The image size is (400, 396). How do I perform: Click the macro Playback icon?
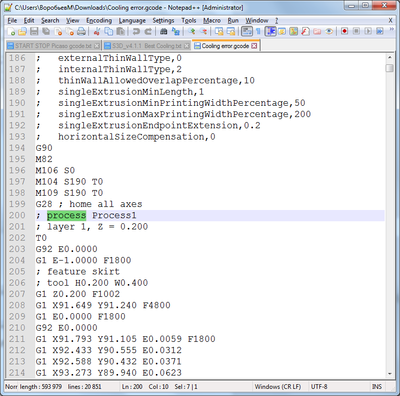pyautogui.click(x=368, y=32)
